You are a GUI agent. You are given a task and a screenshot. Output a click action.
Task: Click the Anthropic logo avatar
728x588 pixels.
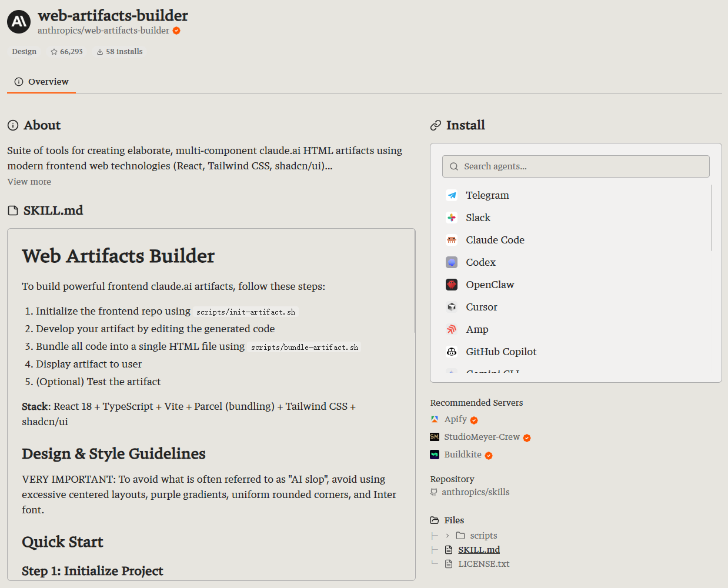[19, 22]
